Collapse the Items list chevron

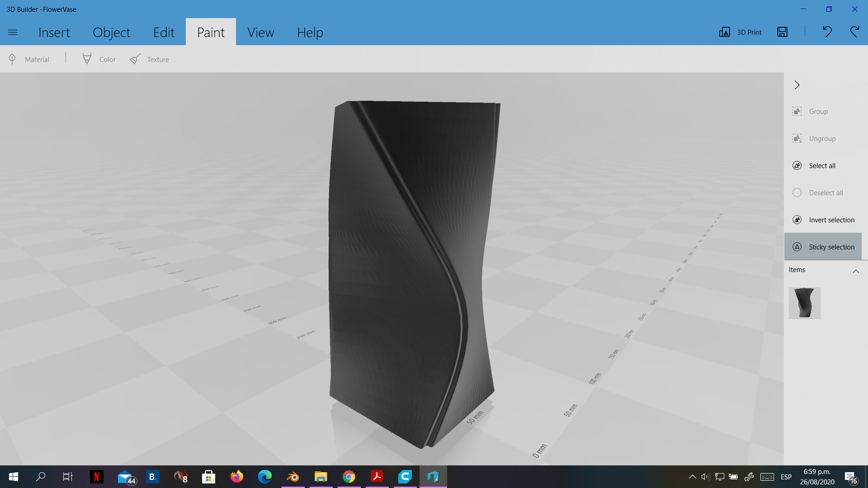pyautogui.click(x=856, y=271)
